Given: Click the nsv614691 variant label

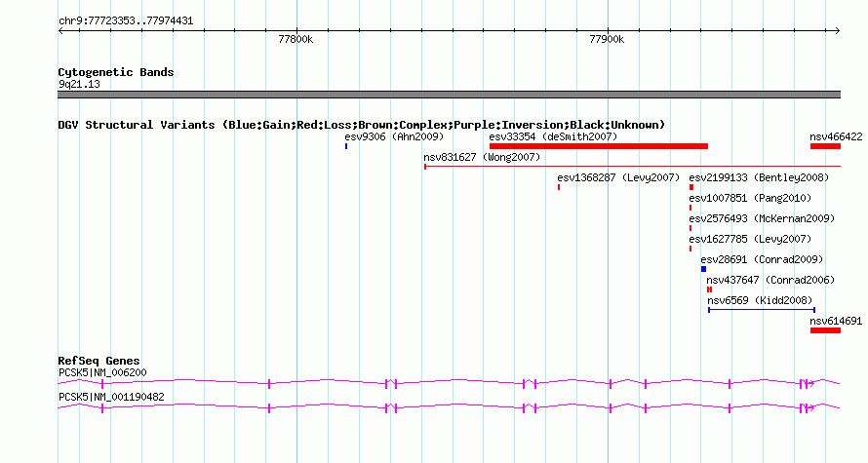Looking at the screenshot, I should tap(836, 321).
